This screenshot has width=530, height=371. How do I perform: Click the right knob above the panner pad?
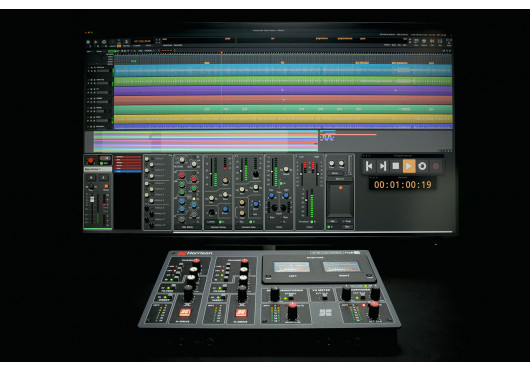point(341,164)
